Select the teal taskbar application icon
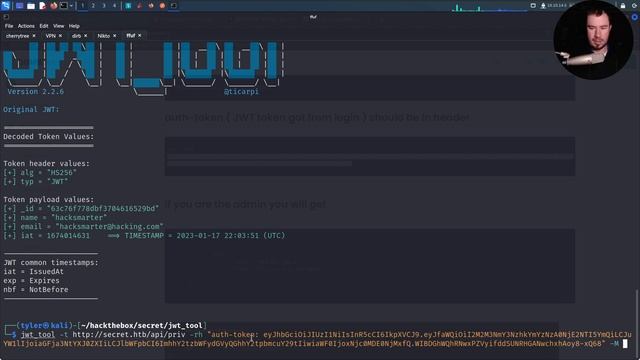640x360 pixels. [x=128, y=6]
